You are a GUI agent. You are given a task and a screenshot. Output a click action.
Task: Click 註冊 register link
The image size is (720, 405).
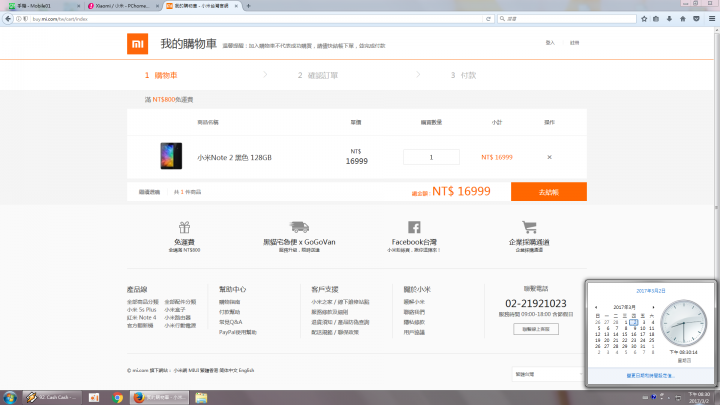coord(574,43)
